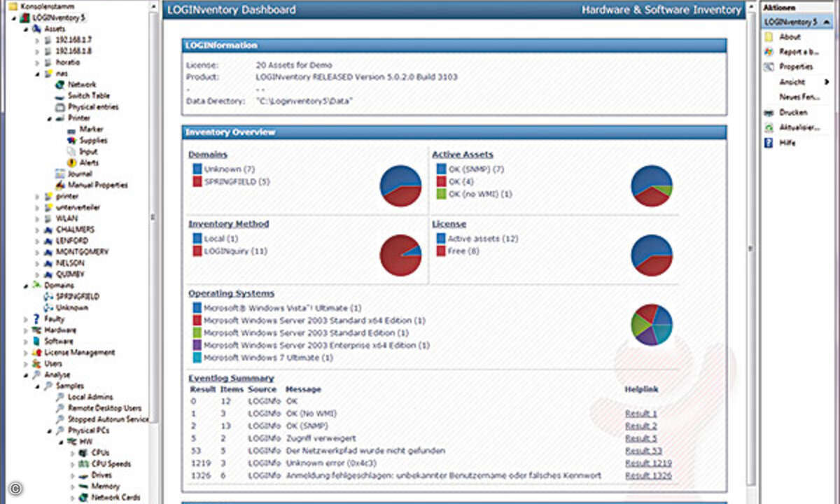The height and width of the screenshot is (504, 840).
Task: Click the Operating Systems pie chart
Action: click(652, 325)
